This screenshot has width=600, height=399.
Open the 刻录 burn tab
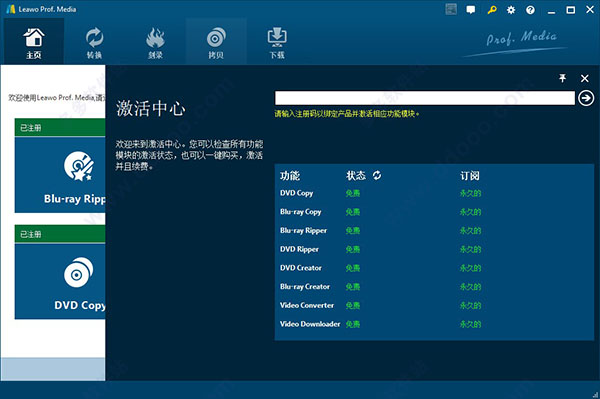point(155,41)
